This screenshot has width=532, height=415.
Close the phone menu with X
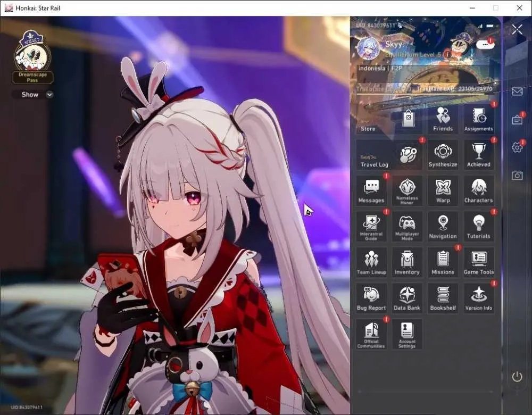pyautogui.click(x=517, y=29)
